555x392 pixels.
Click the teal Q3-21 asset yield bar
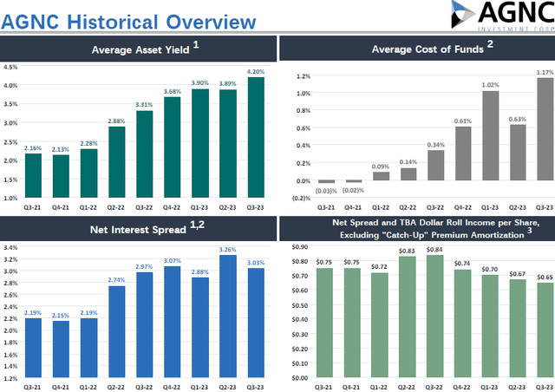click(x=33, y=176)
